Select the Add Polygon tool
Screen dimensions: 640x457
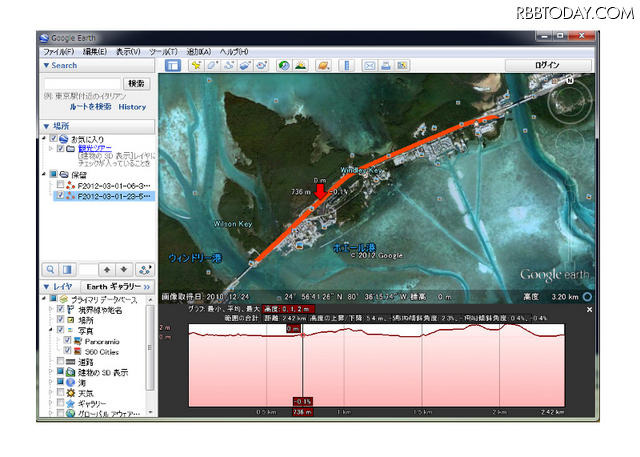tap(212, 65)
